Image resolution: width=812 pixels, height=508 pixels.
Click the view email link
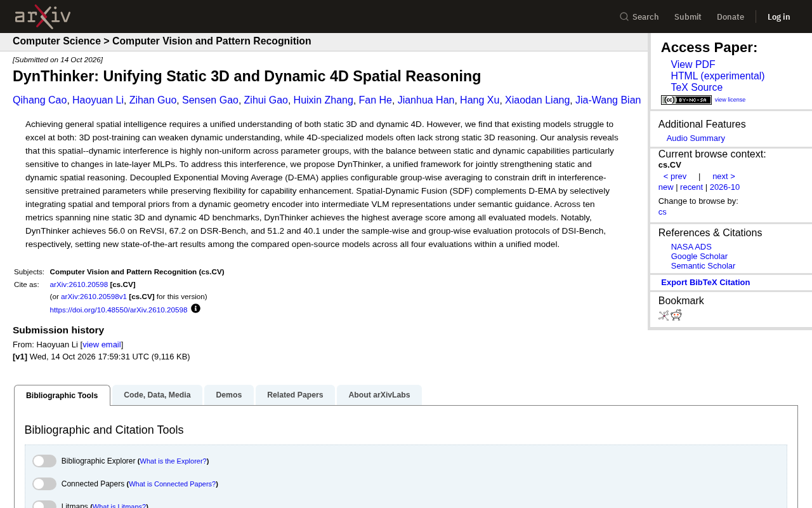tap(101, 345)
